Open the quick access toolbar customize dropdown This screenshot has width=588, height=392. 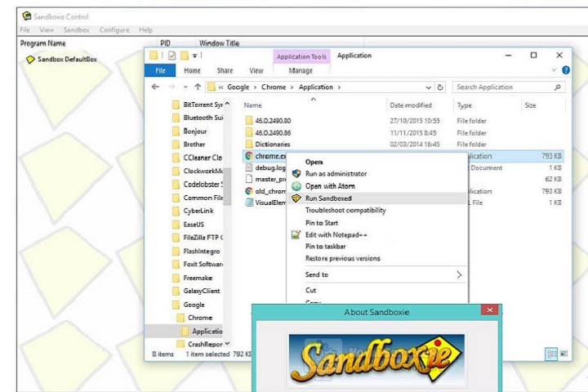(194, 56)
